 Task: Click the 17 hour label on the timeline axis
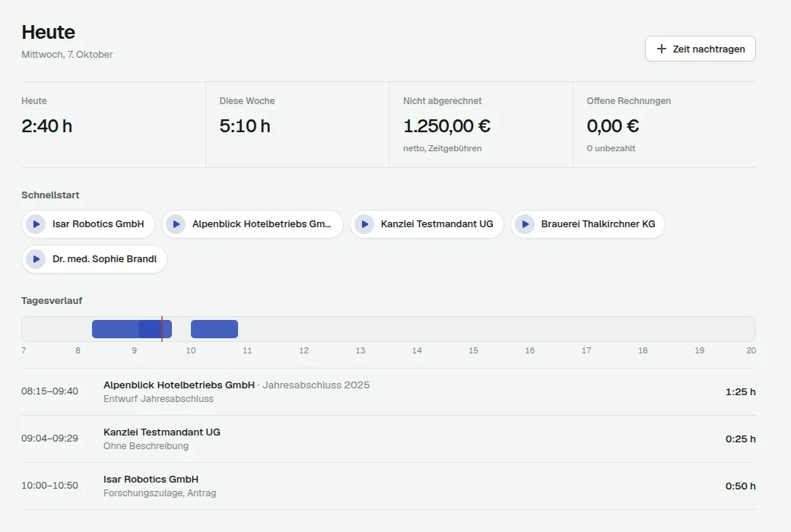pyautogui.click(x=586, y=350)
